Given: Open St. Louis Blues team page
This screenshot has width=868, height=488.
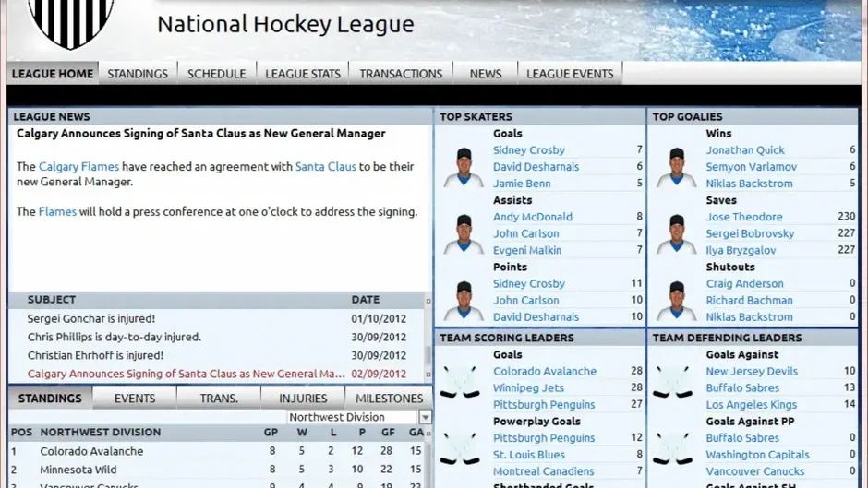Looking at the screenshot, I should coord(529,454).
